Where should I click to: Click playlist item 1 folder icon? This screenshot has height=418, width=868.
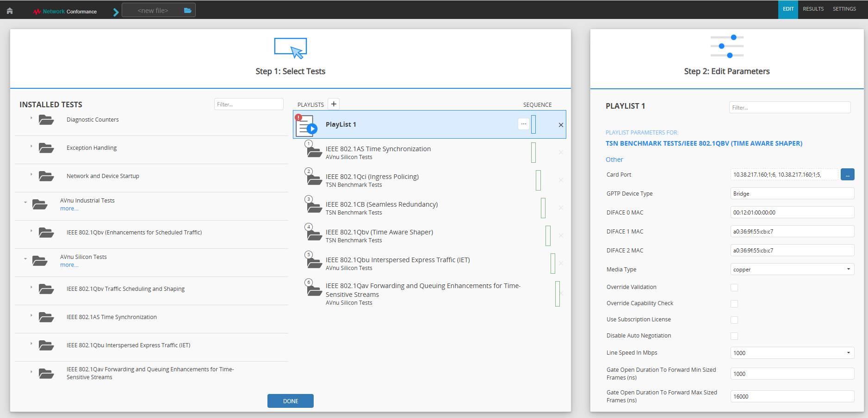(314, 152)
